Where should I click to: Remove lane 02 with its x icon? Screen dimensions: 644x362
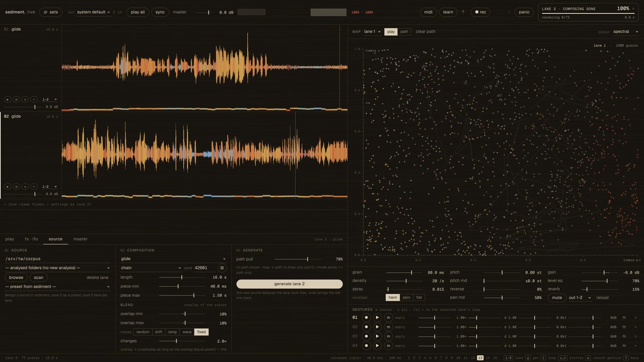click(x=34, y=186)
